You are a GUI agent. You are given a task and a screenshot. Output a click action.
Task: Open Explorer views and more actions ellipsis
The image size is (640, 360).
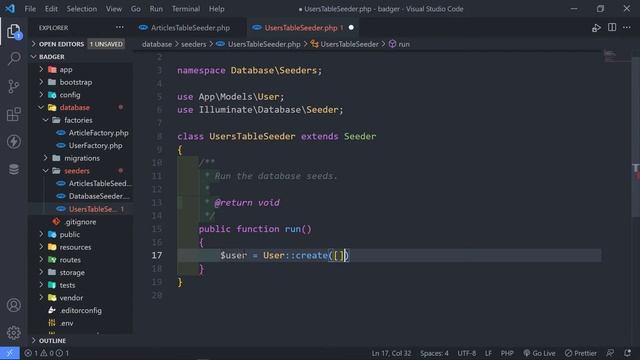pos(120,27)
